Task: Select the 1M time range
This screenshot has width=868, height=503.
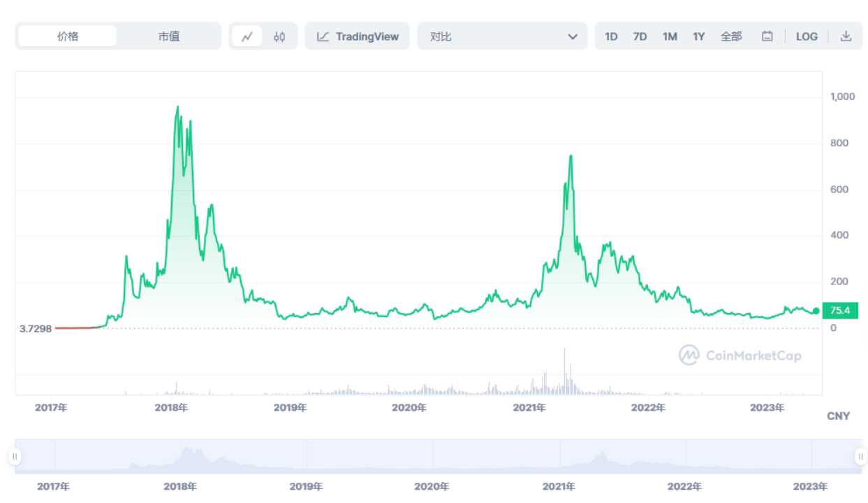Action: 670,36
